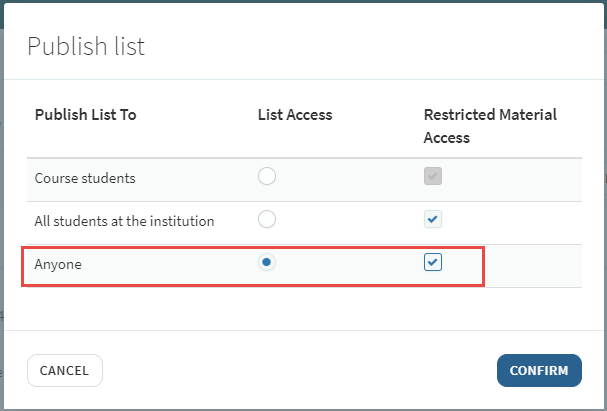Select the Anyone list access radio button
Image resolution: width=607 pixels, height=411 pixels.
(267, 262)
